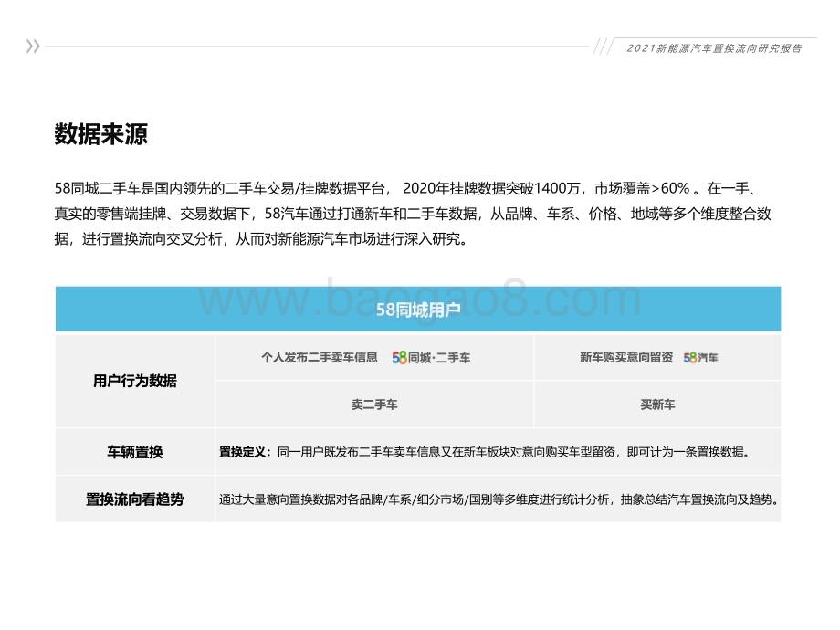The height and width of the screenshot is (630, 840).
Task: Click the 新车购买意向留资 cell text
Action: [626, 357]
